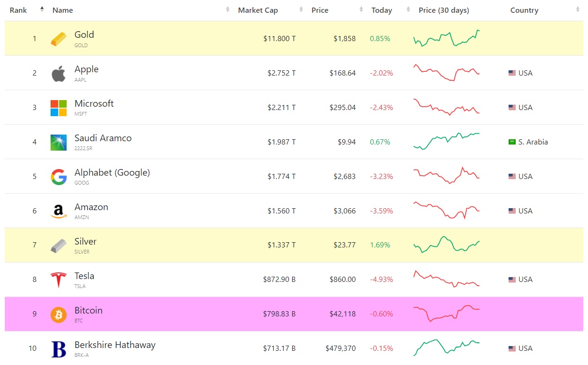This screenshot has height=365, width=588.
Task: Click Apple's market cap $2.752 T
Action: tap(282, 73)
